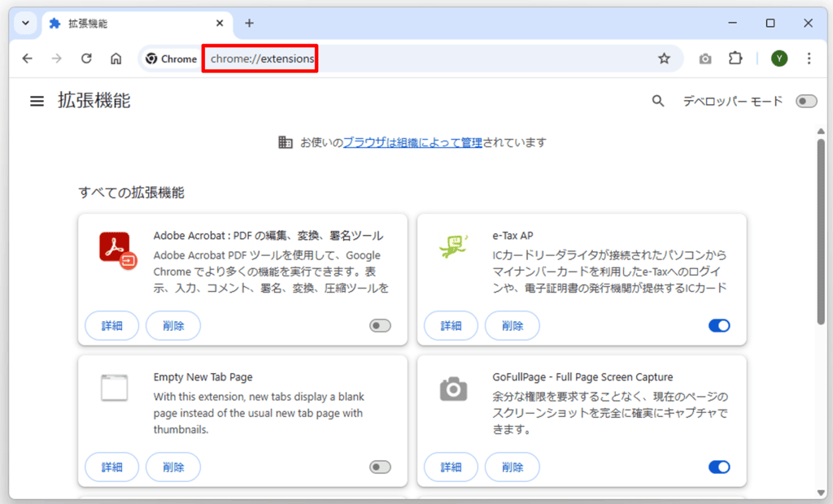Enable the Adobe Acrobat extension toggle

(x=378, y=324)
